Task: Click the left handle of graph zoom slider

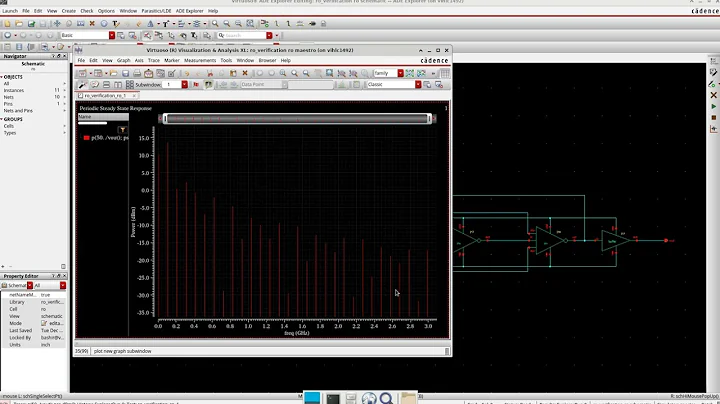Action: tap(165, 119)
